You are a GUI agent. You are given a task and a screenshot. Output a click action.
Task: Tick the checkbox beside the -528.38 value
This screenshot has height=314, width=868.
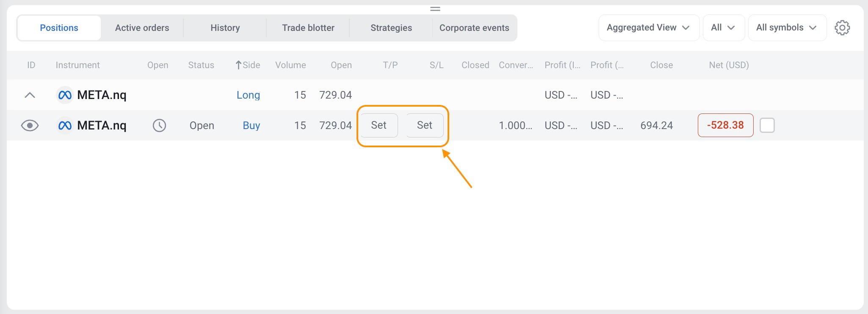tap(767, 125)
